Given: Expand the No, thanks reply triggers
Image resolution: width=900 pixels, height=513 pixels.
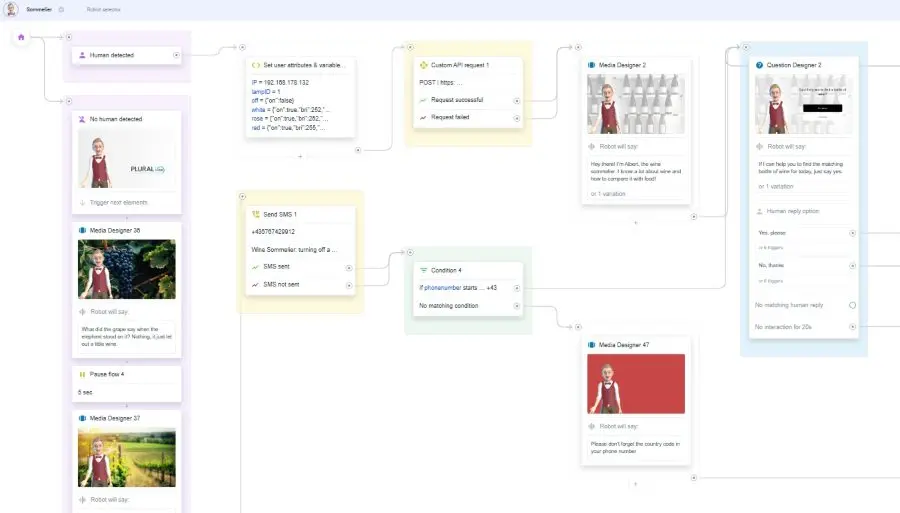Looking at the screenshot, I should pos(852,265).
